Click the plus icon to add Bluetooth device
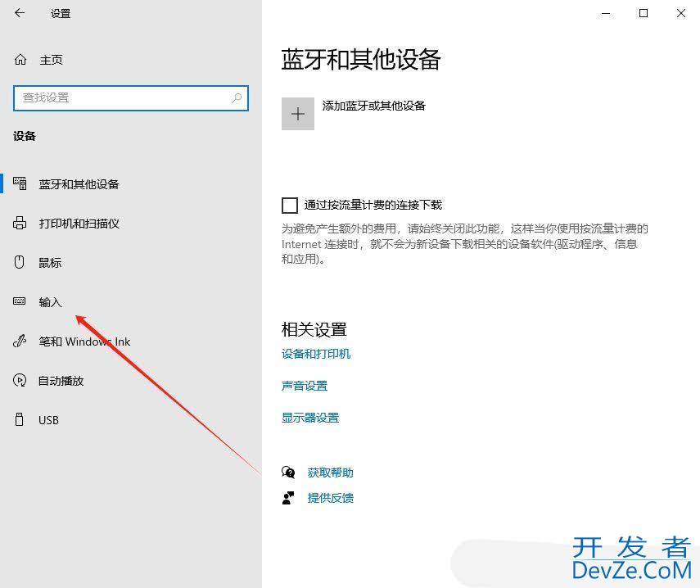 pos(298,114)
